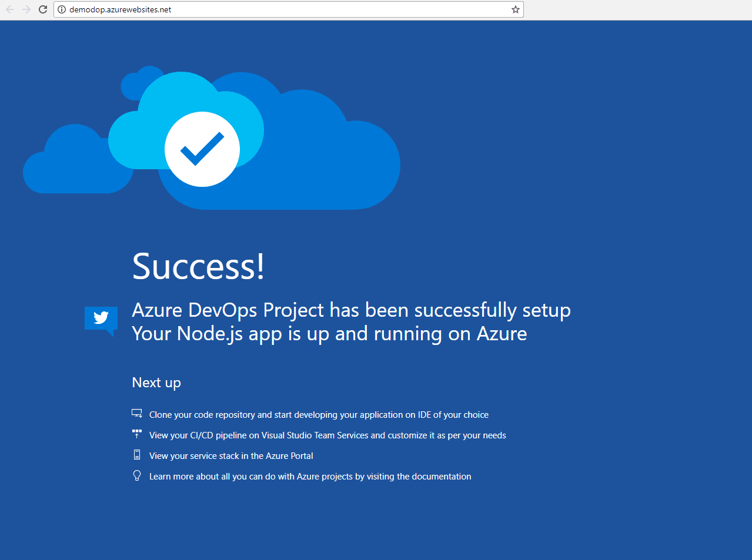Click the Next up heading
This screenshot has height=560, width=752.
coord(156,383)
